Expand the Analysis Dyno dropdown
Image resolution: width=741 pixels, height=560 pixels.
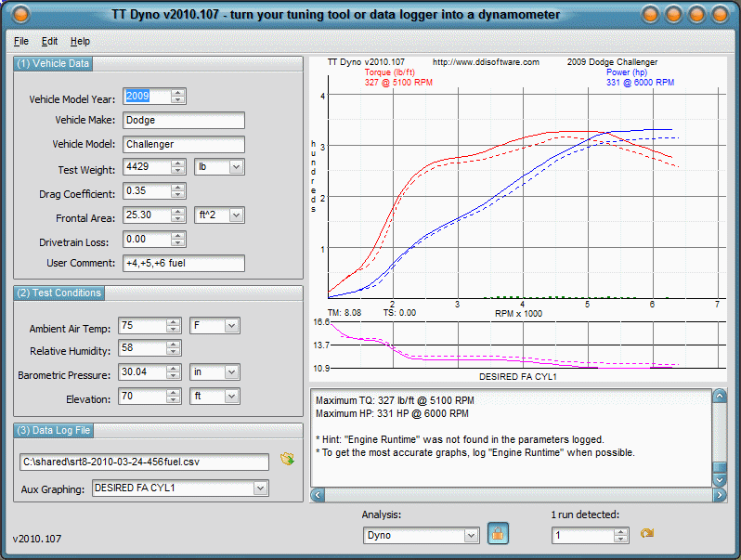coord(471,536)
